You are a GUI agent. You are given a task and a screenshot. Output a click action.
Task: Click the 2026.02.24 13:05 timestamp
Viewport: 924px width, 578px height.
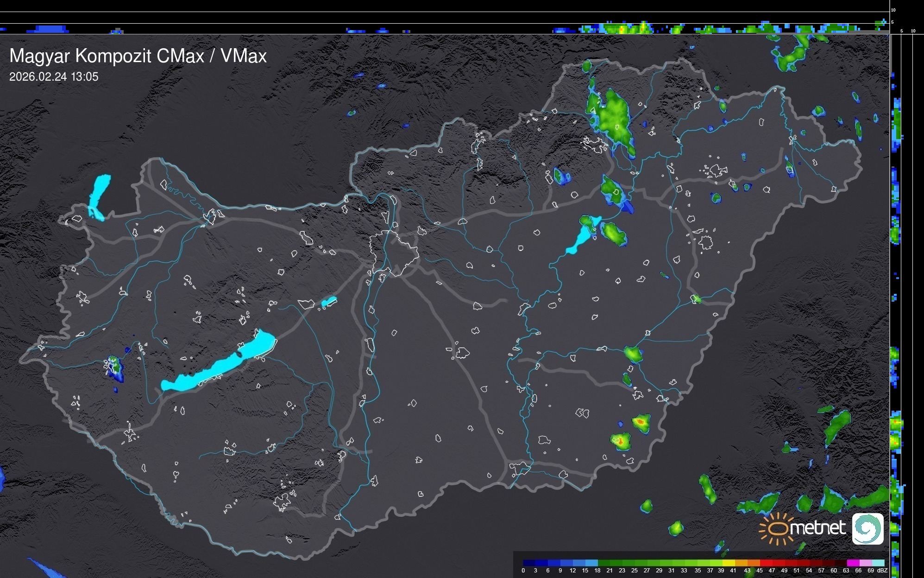click(x=54, y=77)
